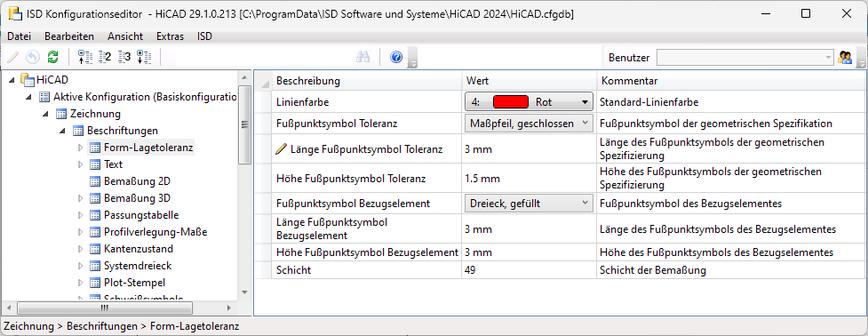Expand the Text tree node
This screenshot has width=868, height=336.
(x=80, y=164)
